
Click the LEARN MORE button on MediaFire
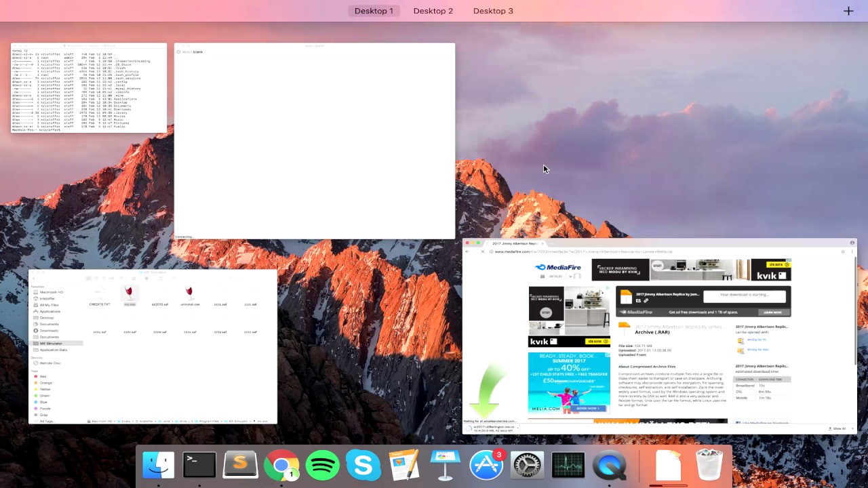click(x=774, y=312)
